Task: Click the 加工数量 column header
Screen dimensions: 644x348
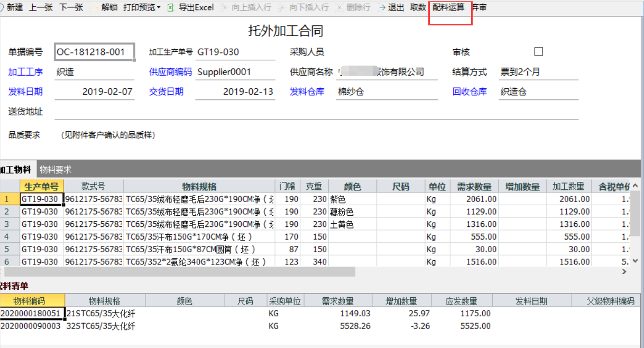Action: (x=568, y=186)
